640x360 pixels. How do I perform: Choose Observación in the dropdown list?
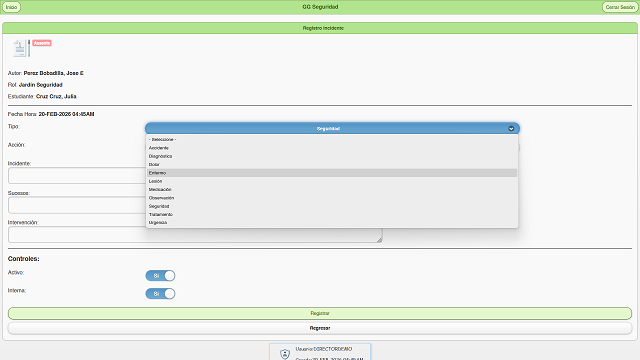tap(332, 198)
